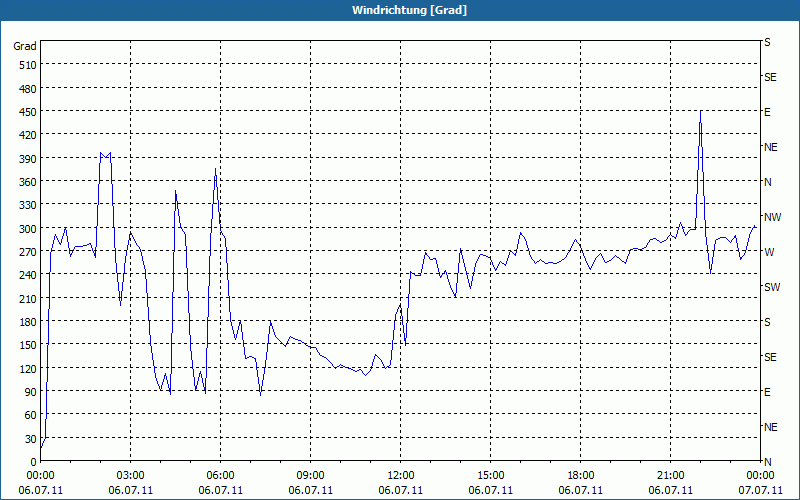Pick the 330 tick label

[x=28, y=205]
